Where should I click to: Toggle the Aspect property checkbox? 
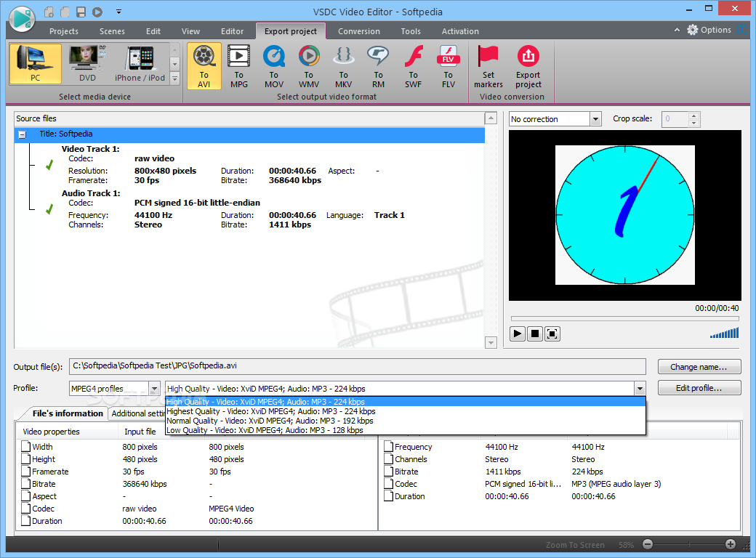pyautogui.click(x=26, y=496)
